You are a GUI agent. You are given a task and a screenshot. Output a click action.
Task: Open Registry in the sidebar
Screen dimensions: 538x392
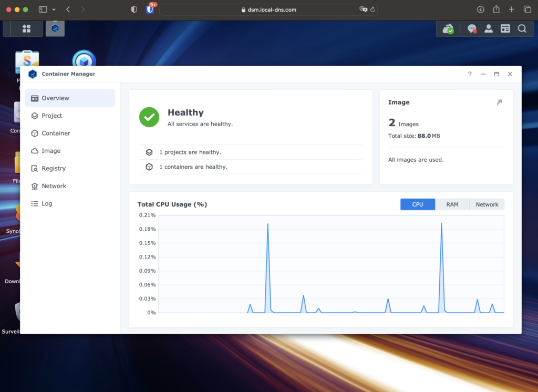(x=54, y=169)
